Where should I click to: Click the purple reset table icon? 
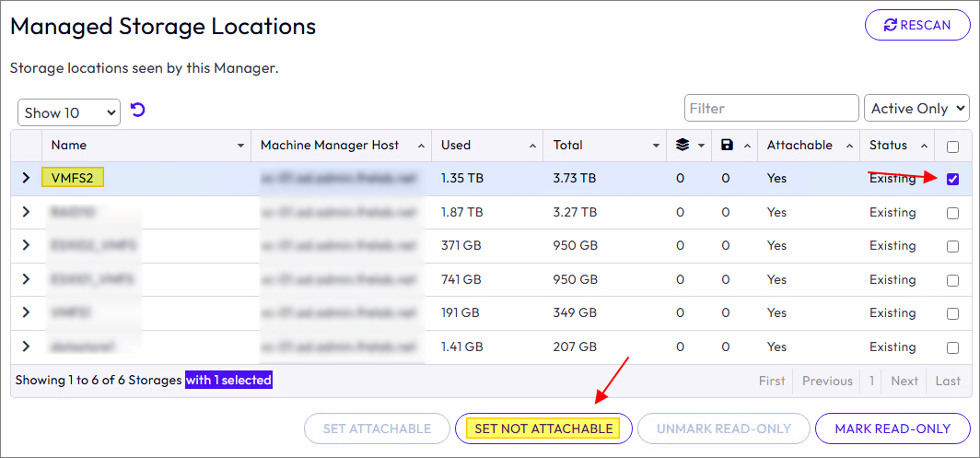[x=138, y=111]
